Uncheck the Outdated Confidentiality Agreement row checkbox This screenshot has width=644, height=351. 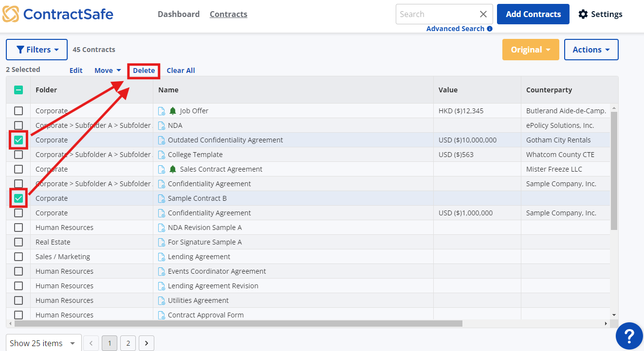pyautogui.click(x=18, y=140)
